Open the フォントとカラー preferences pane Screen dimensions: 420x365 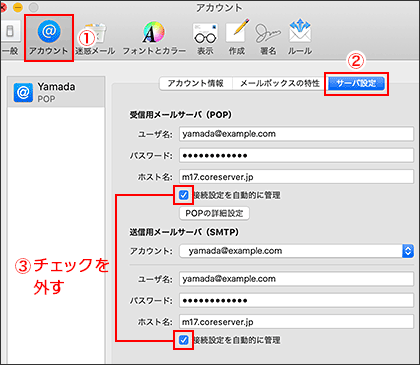154,38
